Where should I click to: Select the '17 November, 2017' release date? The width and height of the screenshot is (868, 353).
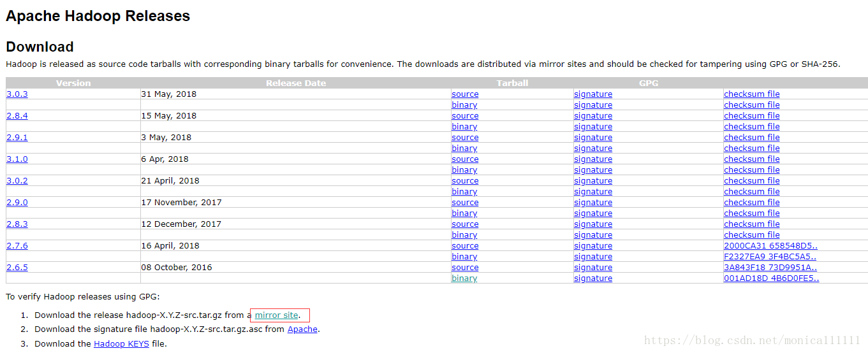182,203
